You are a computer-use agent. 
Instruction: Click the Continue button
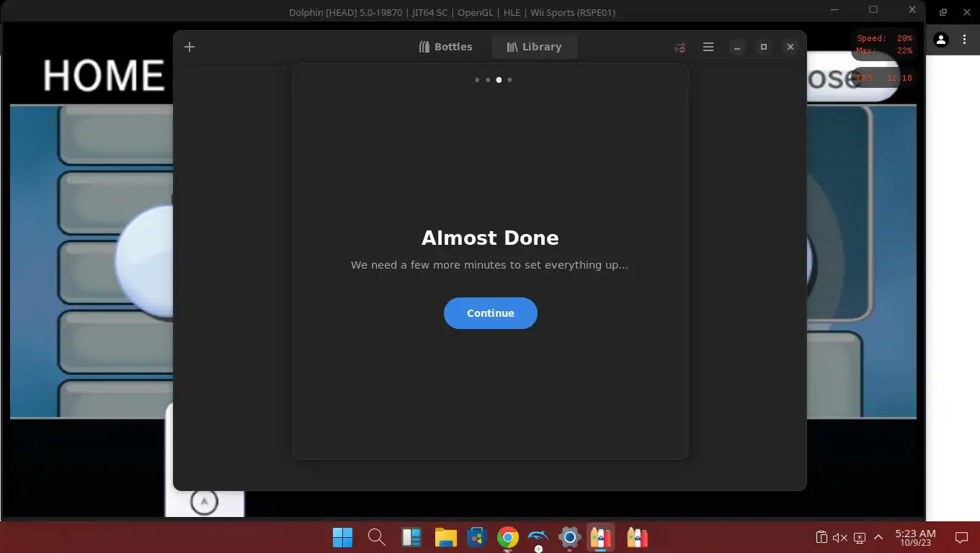pos(490,313)
